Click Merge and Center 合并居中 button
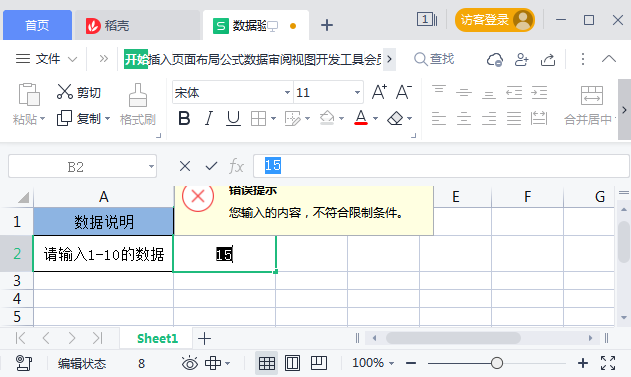Screen dimensions: 631x377 [x=591, y=105]
